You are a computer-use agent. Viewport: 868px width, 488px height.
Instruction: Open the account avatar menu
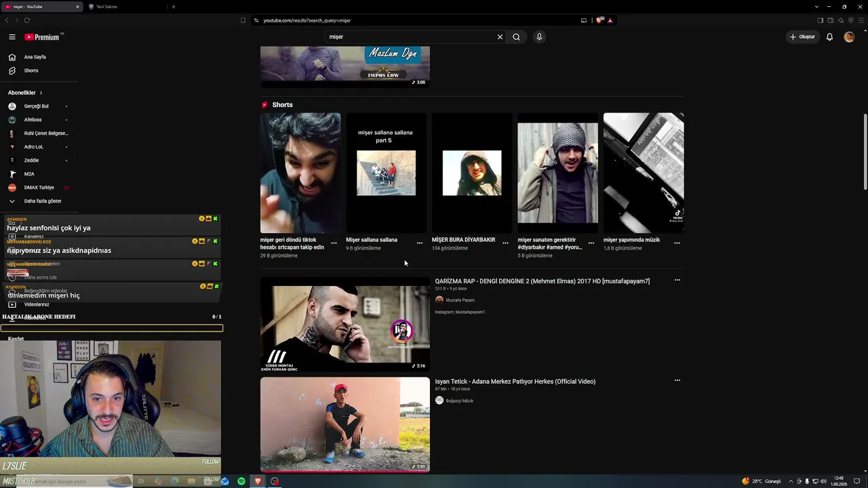(849, 37)
